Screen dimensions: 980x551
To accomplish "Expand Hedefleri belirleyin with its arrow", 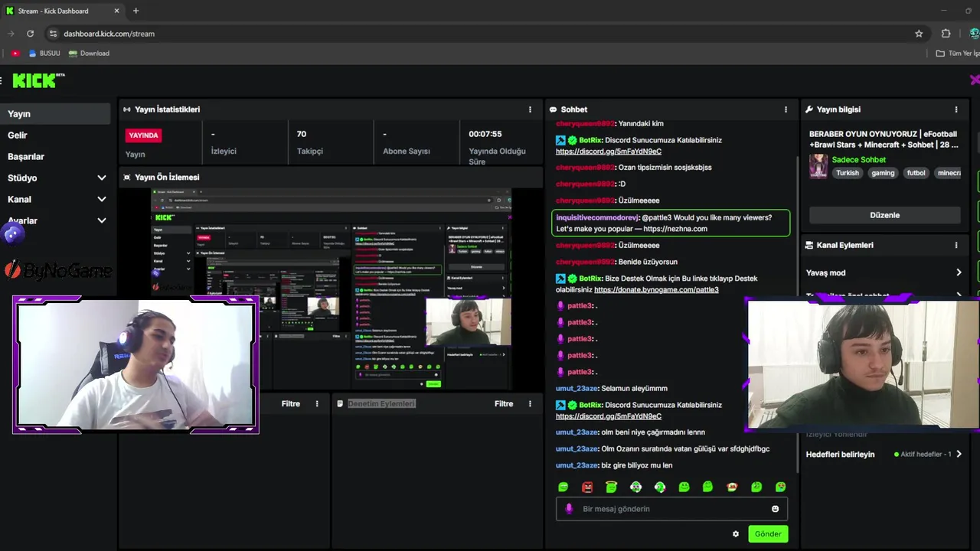I will (959, 454).
